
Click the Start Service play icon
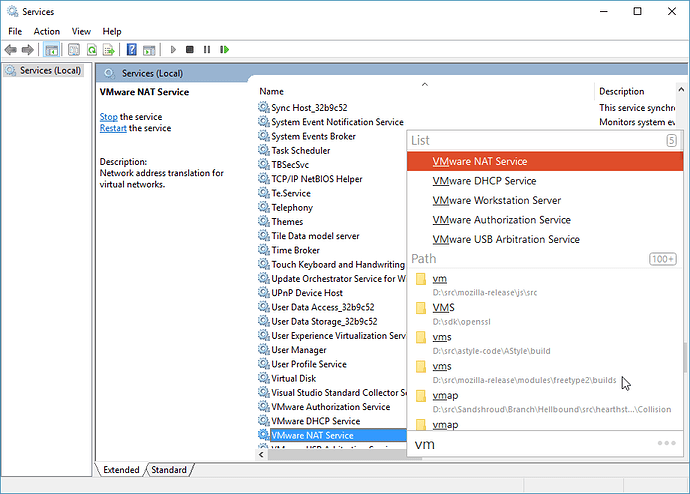click(173, 50)
